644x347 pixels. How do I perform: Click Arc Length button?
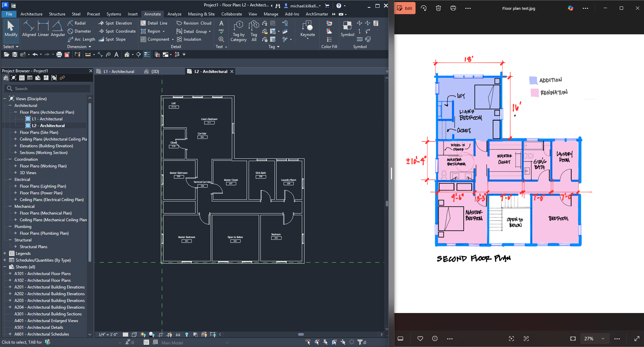coord(81,39)
